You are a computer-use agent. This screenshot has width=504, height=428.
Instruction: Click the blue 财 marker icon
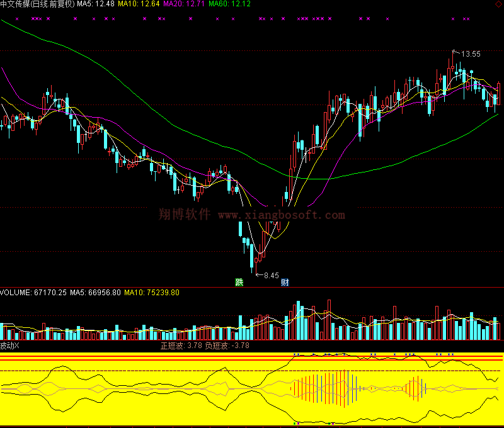(x=285, y=282)
